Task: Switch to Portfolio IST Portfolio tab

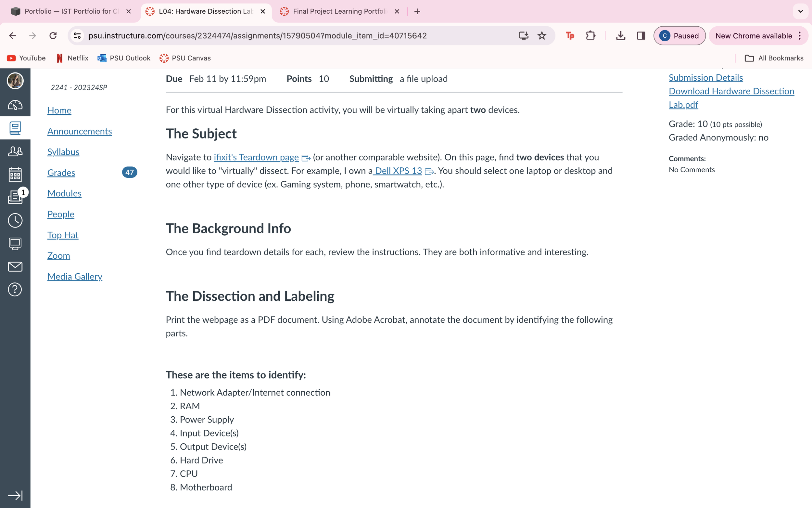Action: coord(71,11)
